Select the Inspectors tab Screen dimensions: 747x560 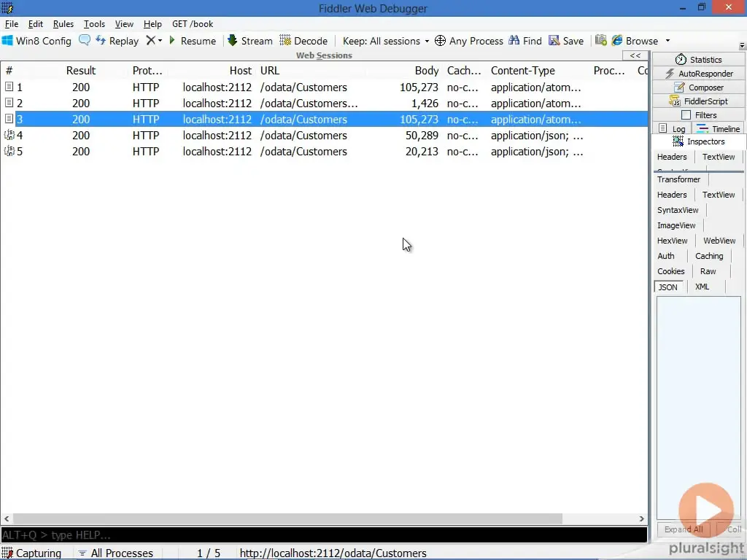(698, 141)
